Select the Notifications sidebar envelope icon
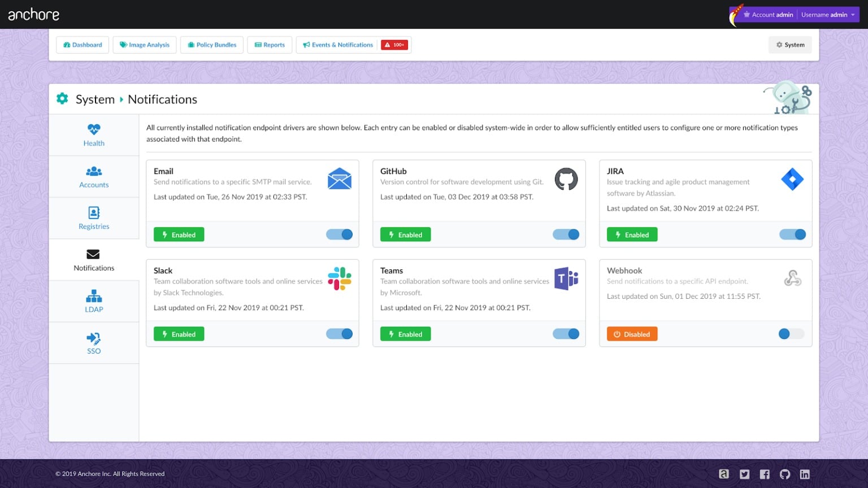This screenshot has width=868, height=488. [x=93, y=254]
